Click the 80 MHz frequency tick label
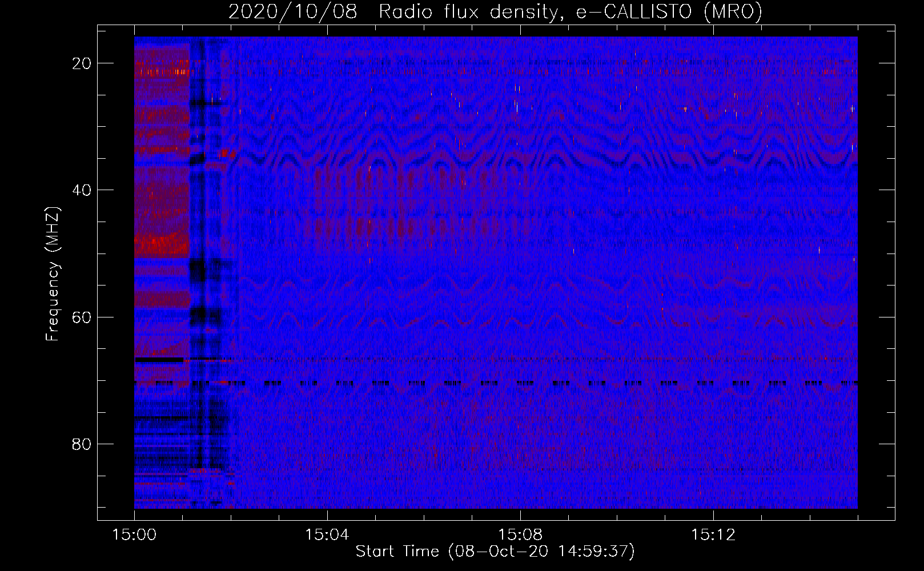 click(82, 444)
